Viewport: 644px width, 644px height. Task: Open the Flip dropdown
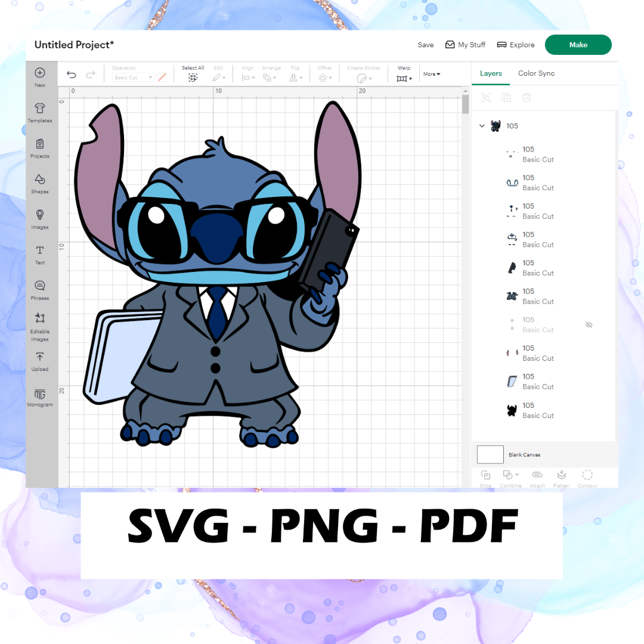coord(296,77)
